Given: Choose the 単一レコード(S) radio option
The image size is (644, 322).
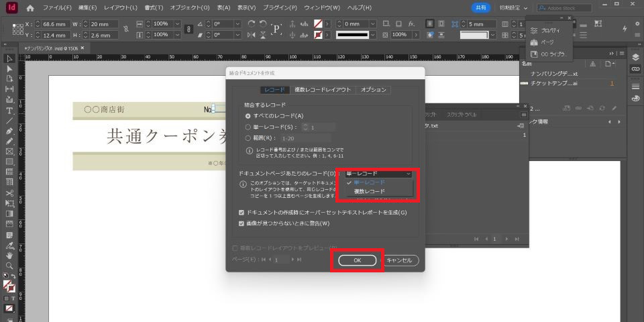Looking at the screenshot, I should coord(248,126).
